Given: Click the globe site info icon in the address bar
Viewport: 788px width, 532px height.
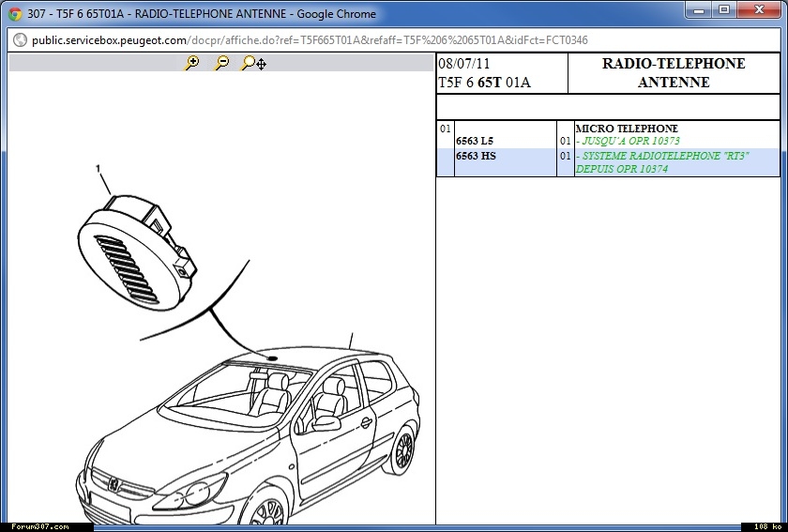Looking at the screenshot, I should (x=20, y=39).
